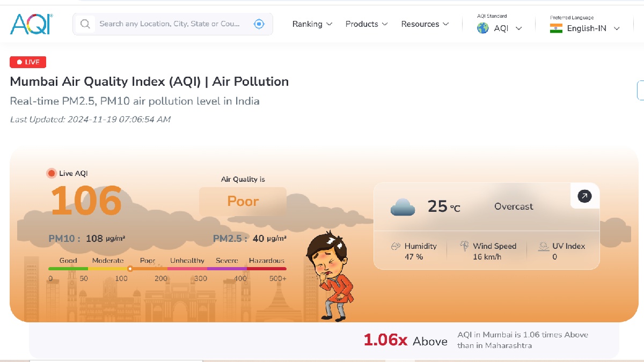Open the Products dropdown menu
This screenshot has width=644, height=362.
tap(366, 24)
